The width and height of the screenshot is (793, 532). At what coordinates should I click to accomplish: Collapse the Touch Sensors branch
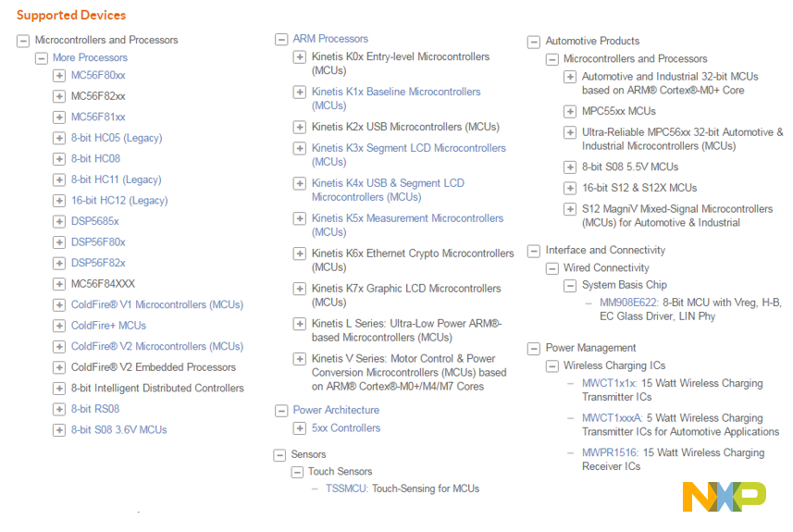pyautogui.click(x=297, y=472)
